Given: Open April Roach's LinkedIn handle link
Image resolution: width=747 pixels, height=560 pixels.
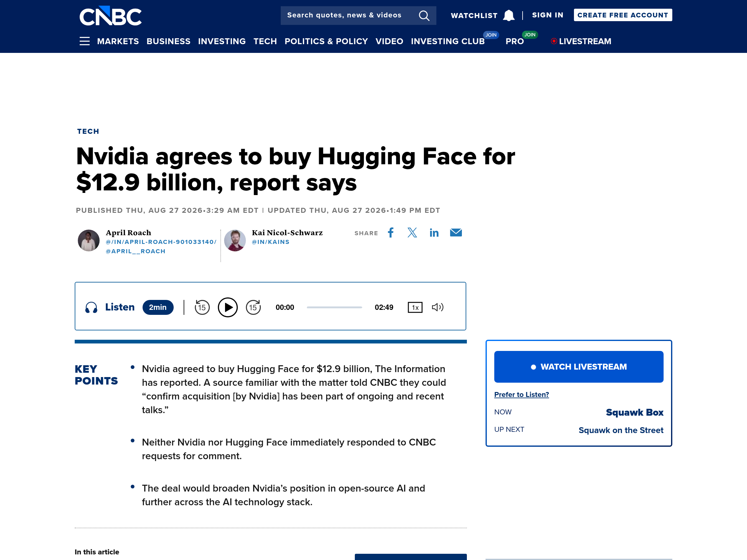Looking at the screenshot, I should pyautogui.click(x=161, y=242).
